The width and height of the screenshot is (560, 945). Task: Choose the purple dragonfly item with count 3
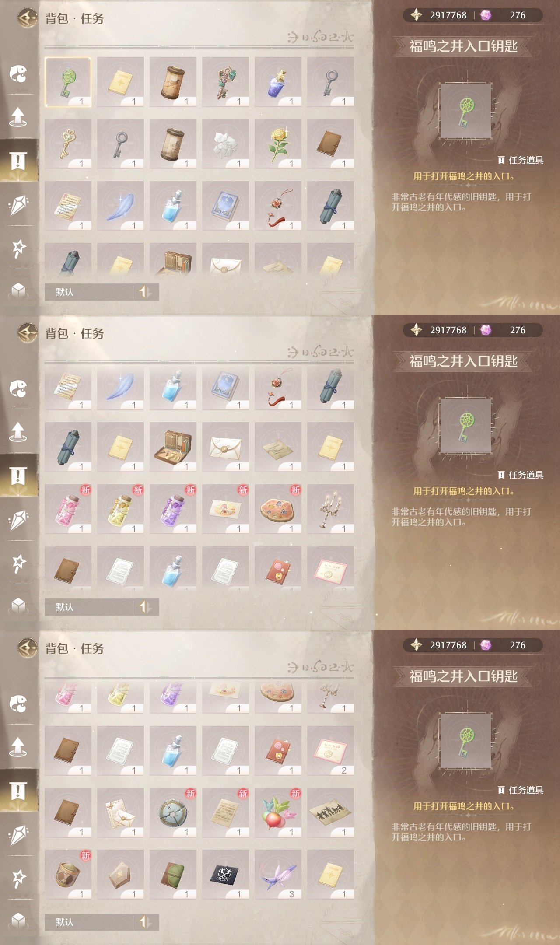[x=278, y=875]
